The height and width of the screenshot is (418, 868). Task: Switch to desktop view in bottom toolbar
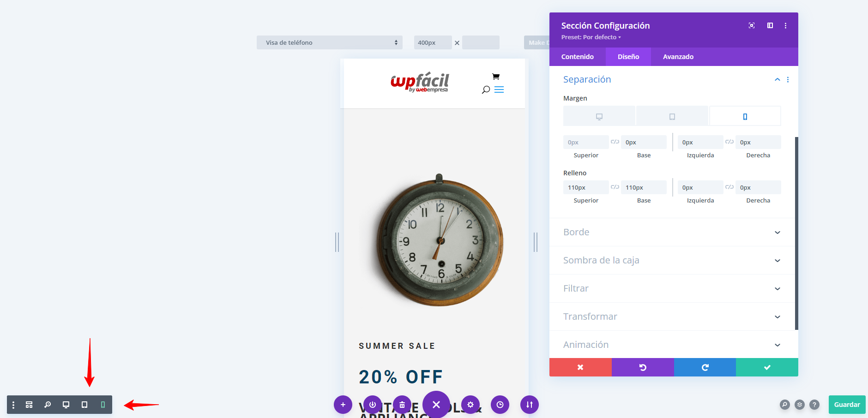click(x=66, y=405)
